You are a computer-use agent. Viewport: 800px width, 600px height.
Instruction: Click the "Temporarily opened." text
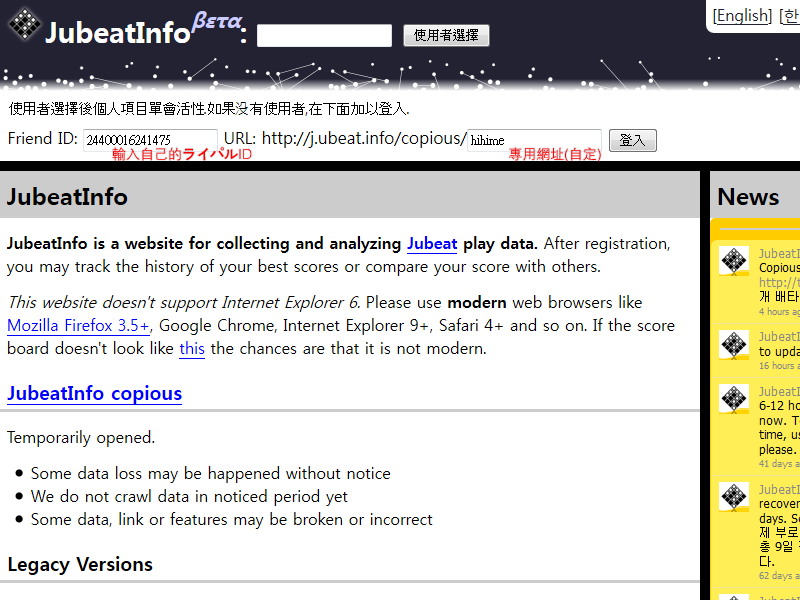tap(81, 438)
